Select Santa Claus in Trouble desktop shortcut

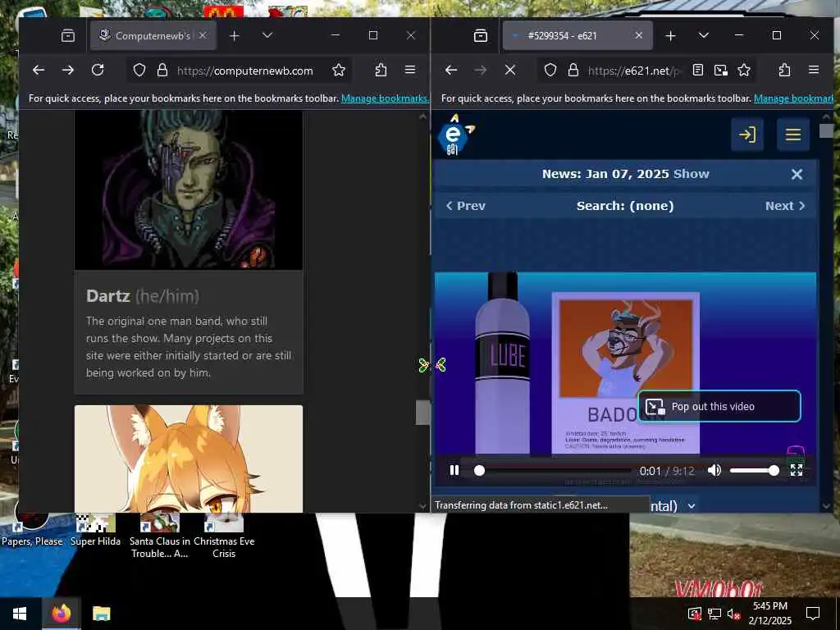(x=160, y=536)
